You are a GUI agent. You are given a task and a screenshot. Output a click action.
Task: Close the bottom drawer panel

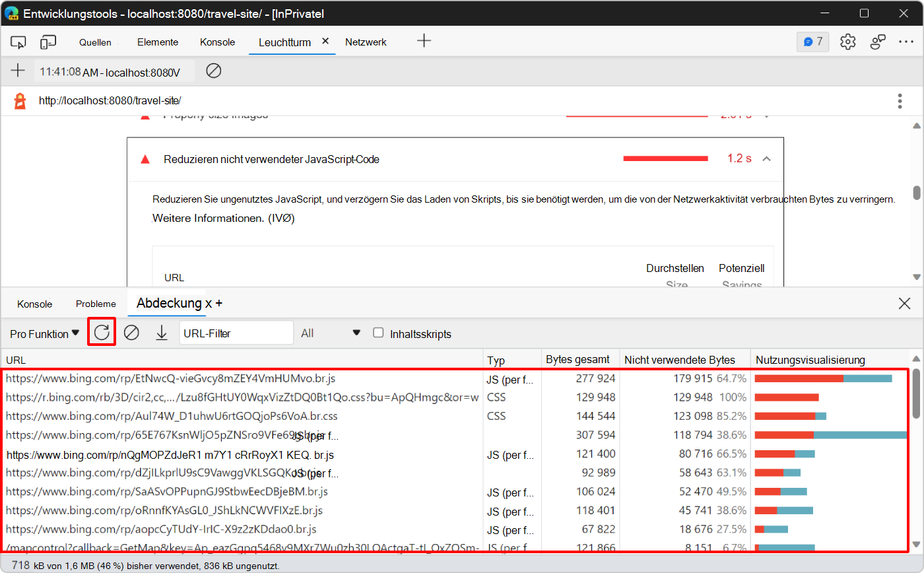tap(904, 304)
